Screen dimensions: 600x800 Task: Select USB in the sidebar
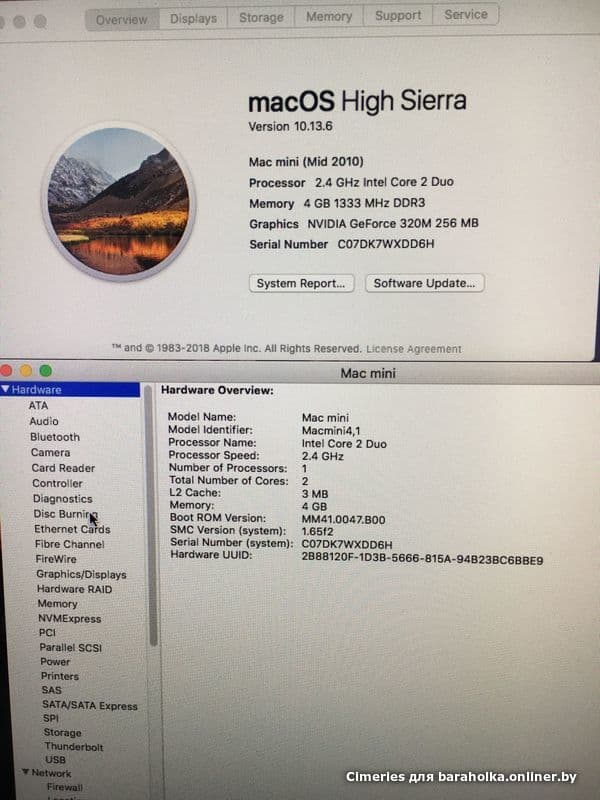56,759
